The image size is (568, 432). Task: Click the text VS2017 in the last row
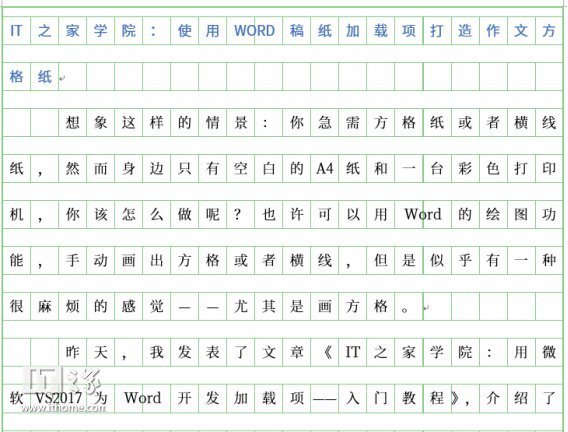[59, 398]
